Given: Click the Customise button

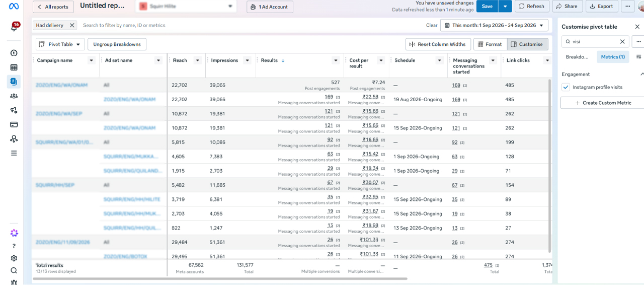Looking at the screenshot, I should click(527, 44).
